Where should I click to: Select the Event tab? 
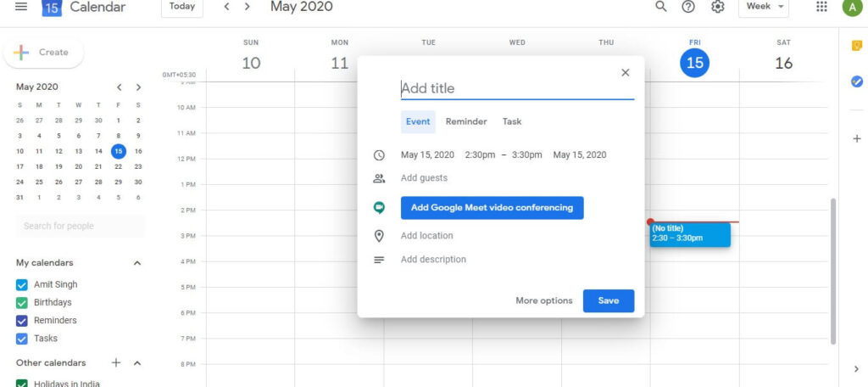pyautogui.click(x=418, y=122)
